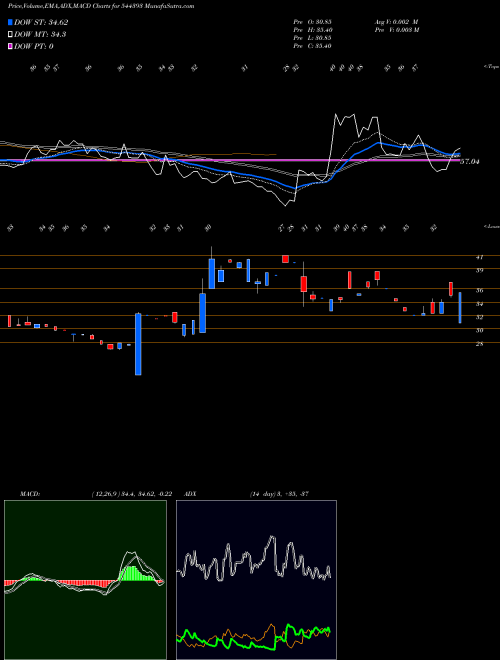Open the green MACD histogram chart
The height and width of the screenshot is (660, 500).
click(85, 580)
